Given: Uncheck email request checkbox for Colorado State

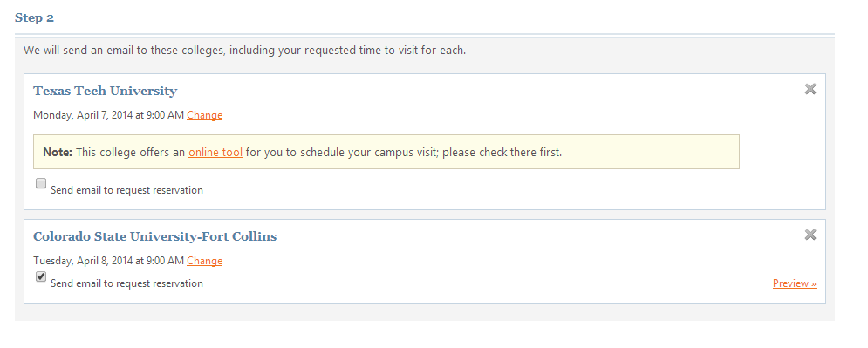Looking at the screenshot, I should point(41,276).
